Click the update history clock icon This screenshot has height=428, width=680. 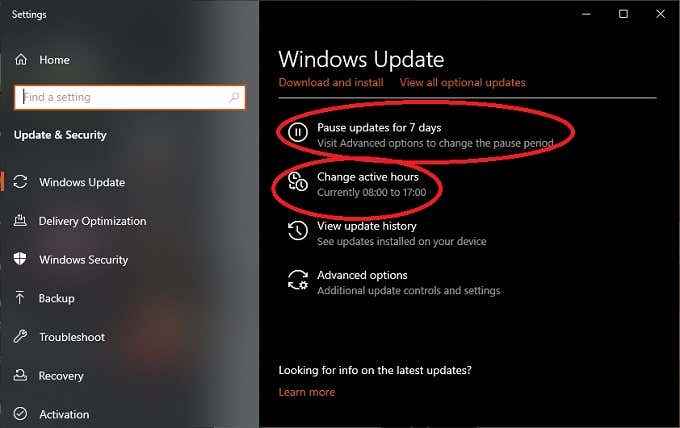(298, 230)
